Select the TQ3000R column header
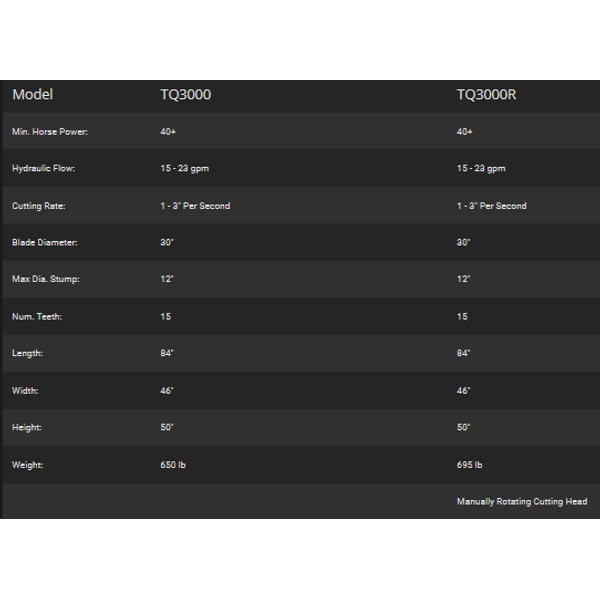This screenshot has height=600, width=600. click(x=486, y=95)
